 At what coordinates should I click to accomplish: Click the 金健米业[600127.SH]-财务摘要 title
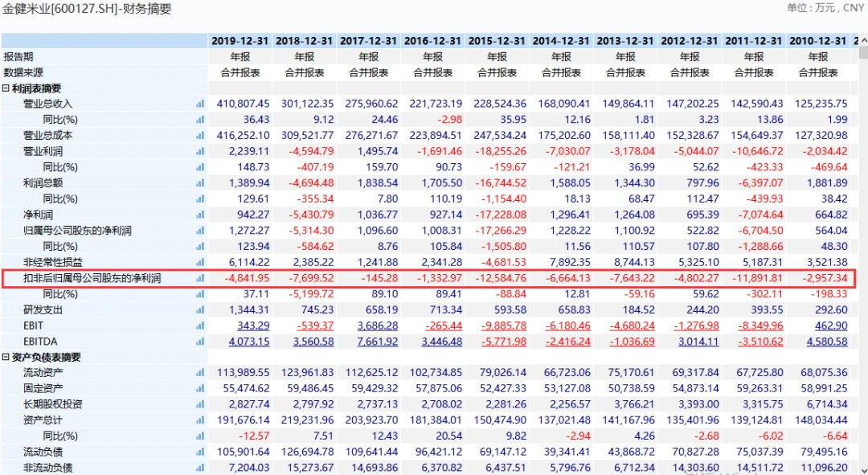click(87, 9)
